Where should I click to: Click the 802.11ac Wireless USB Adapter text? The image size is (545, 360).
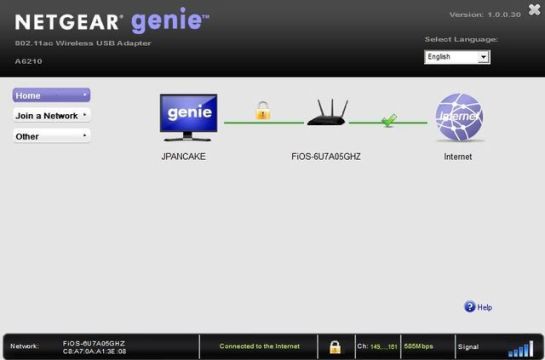pos(83,43)
